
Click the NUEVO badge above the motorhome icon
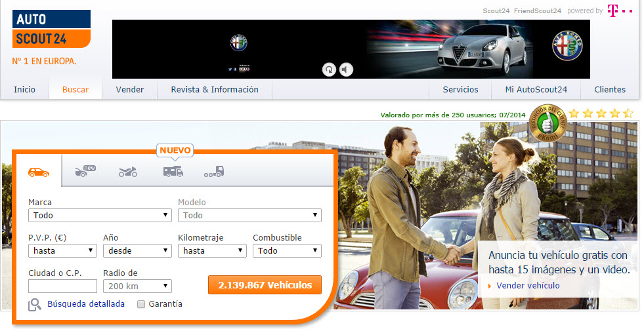point(175,151)
